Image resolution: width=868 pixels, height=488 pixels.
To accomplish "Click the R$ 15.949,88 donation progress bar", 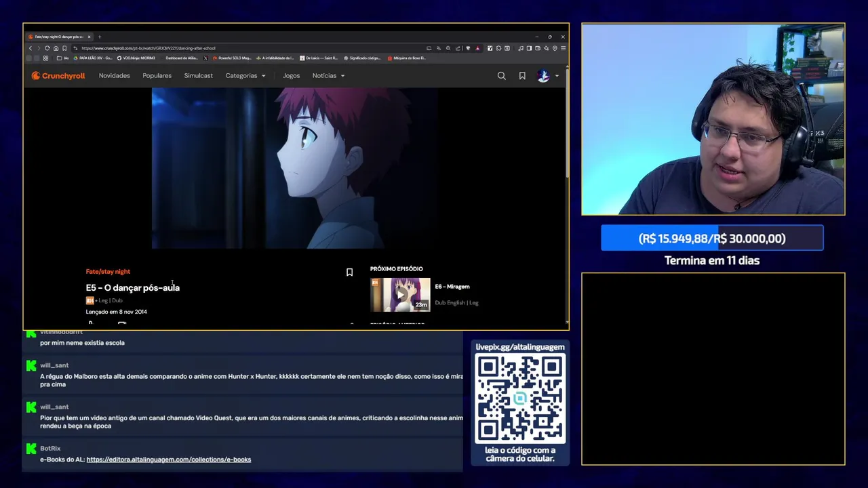I will [712, 239].
